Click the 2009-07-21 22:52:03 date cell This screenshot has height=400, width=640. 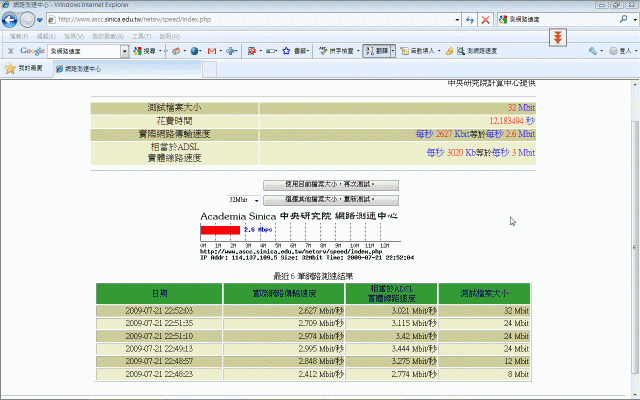(159, 311)
